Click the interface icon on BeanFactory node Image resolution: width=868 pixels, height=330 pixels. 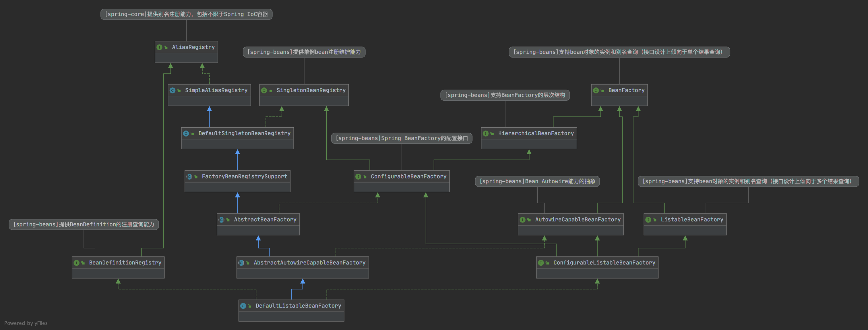(596, 91)
